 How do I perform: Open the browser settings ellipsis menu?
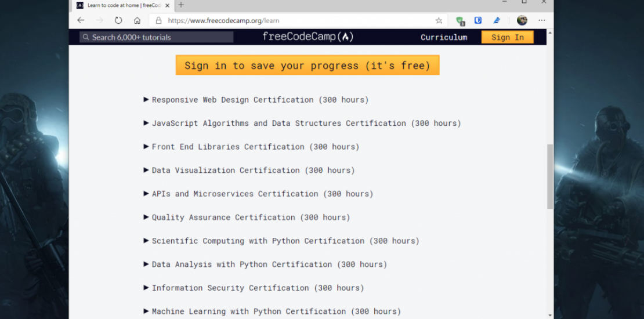(x=541, y=20)
